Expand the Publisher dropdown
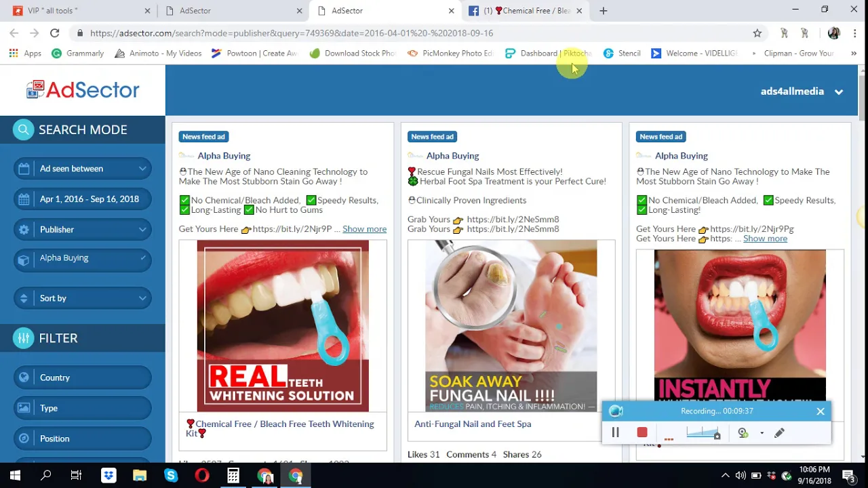The height and width of the screenshot is (488, 868). 83,230
